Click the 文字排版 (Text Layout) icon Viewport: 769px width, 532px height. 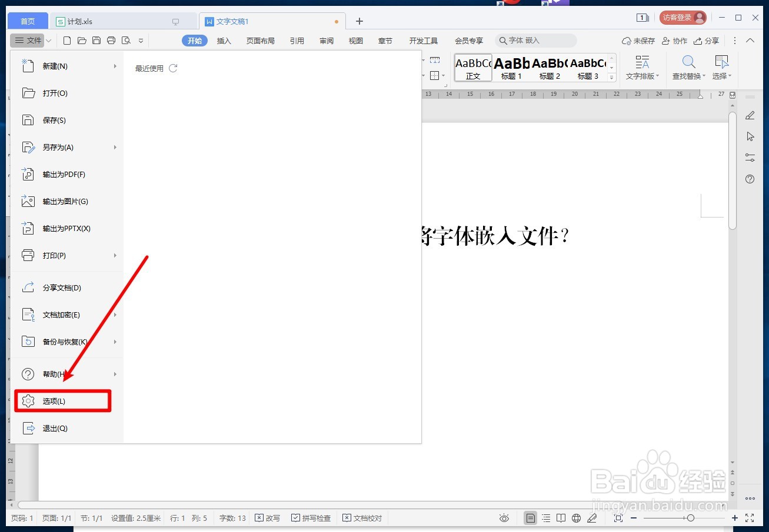[x=642, y=66]
